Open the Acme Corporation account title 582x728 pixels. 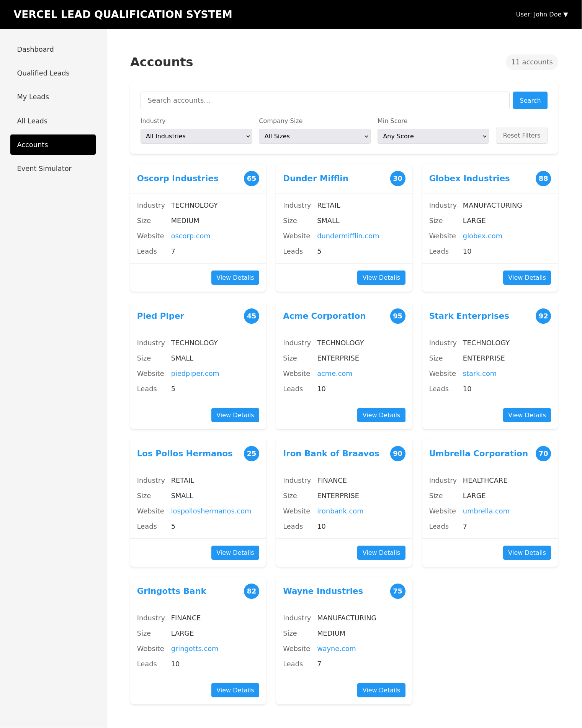click(324, 316)
